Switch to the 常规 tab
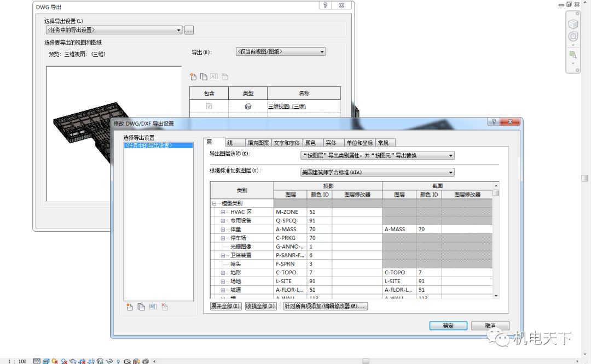The width and height of the screenshot is (591, 364). coord(386,143)
